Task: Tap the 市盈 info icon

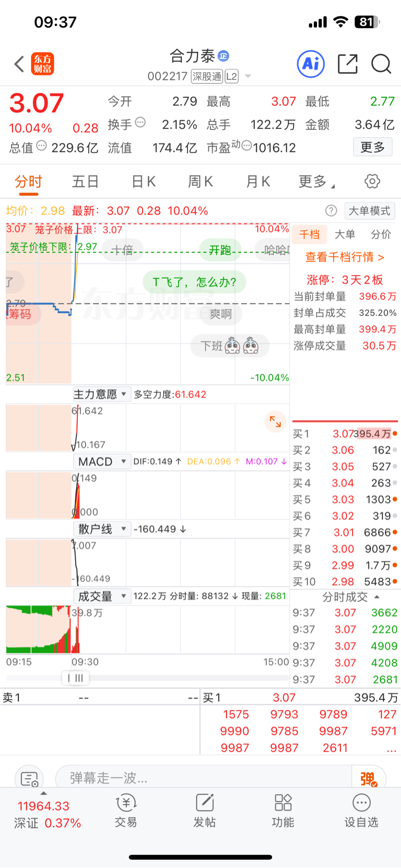Action: click(246, 146)
